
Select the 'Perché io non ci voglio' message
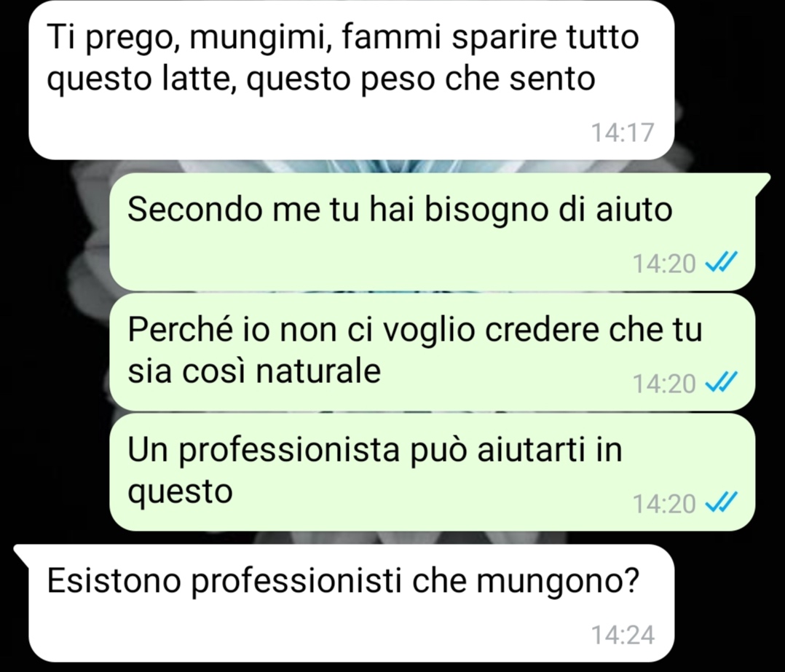click(x=432, y=352)
